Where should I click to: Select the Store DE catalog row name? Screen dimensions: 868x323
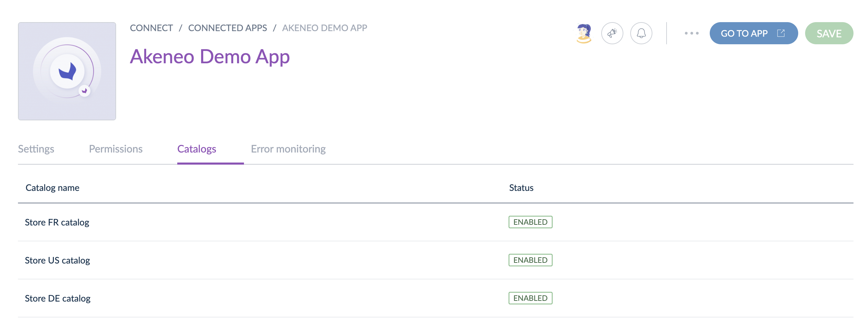[58, 298]
